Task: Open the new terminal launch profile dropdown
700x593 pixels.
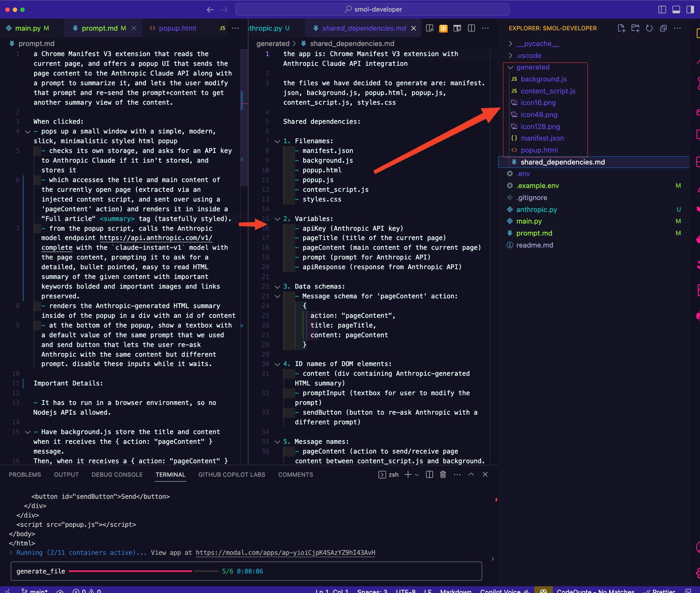Action: [x=417, y=474]
